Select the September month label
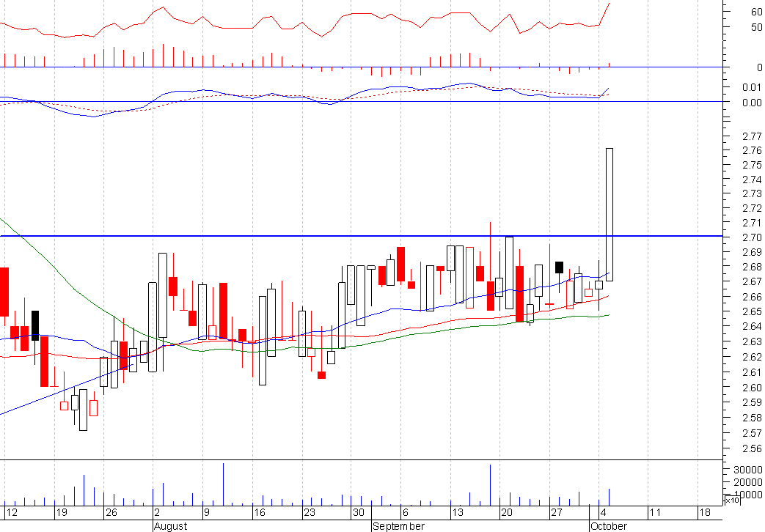Screen dimensions: 765x532 [x=398, y=526]
